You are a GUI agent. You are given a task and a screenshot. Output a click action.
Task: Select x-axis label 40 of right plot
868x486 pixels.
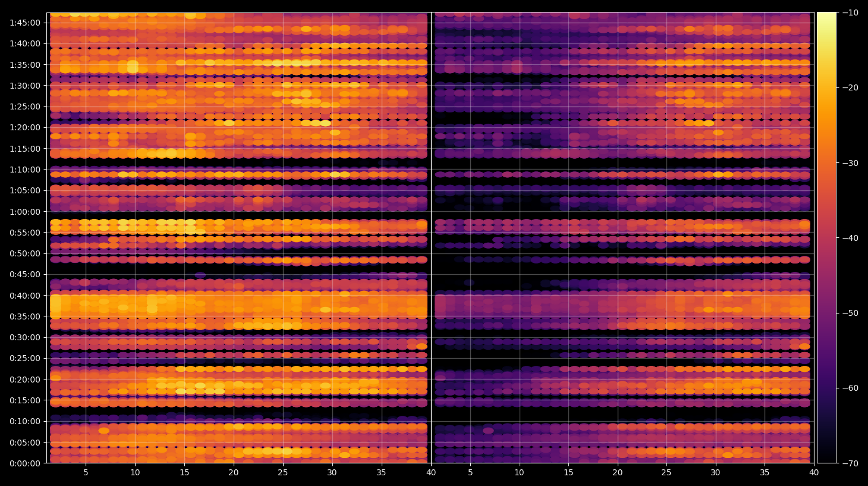[814, 473]
